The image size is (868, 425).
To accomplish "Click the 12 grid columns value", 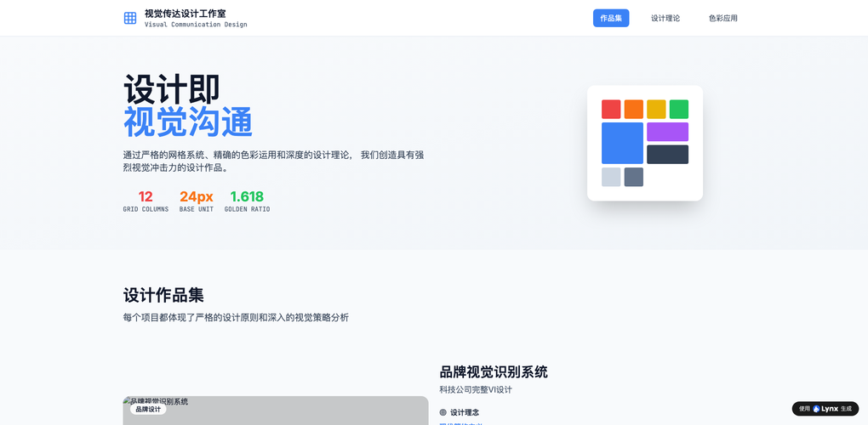I will coord(146,196).
